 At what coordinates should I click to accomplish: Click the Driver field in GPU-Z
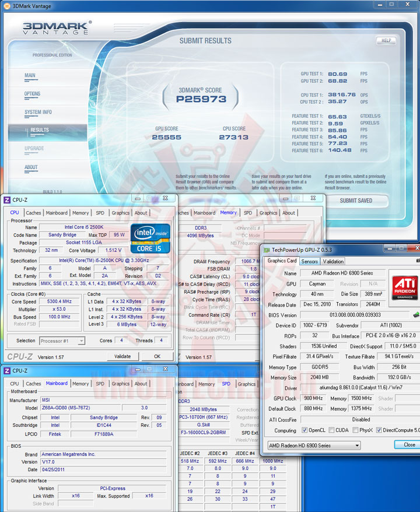[x=360, y=388]
